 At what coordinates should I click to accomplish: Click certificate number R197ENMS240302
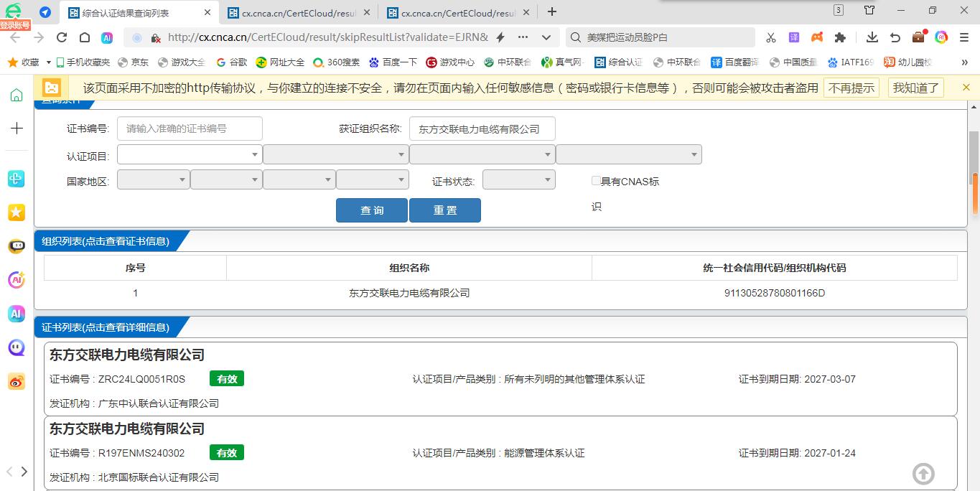tap(141, 453)
